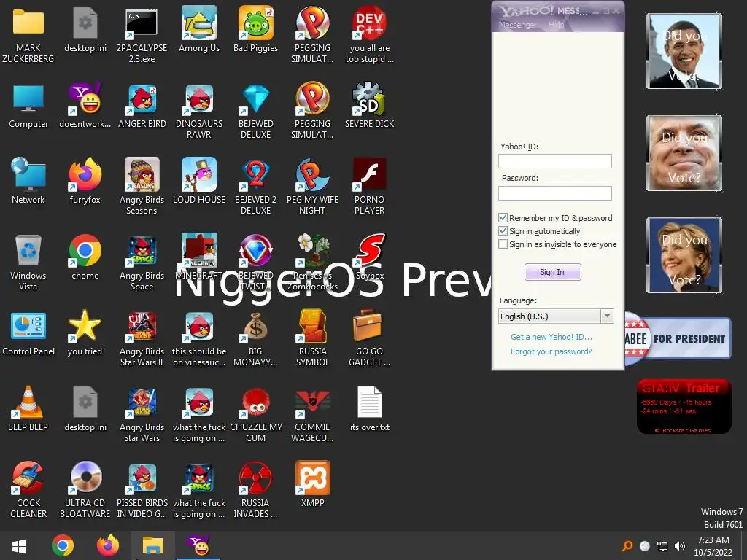
Task: Toggle Remember my ID & password checkbox
Action: tap(503, 217)
